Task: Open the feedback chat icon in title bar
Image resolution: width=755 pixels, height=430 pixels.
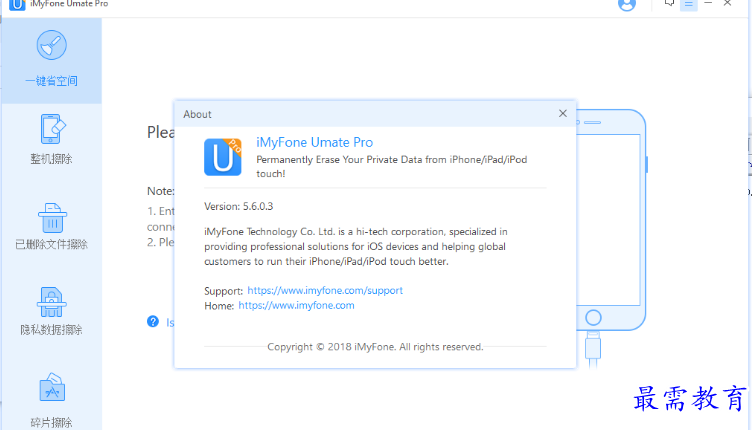Action: click(x=669, y=3)
